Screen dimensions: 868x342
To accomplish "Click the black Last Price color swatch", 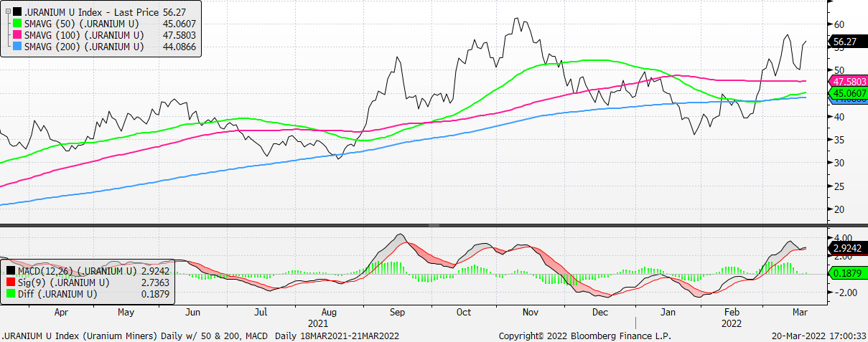I will pyautogui.click(x=17, y=12).
